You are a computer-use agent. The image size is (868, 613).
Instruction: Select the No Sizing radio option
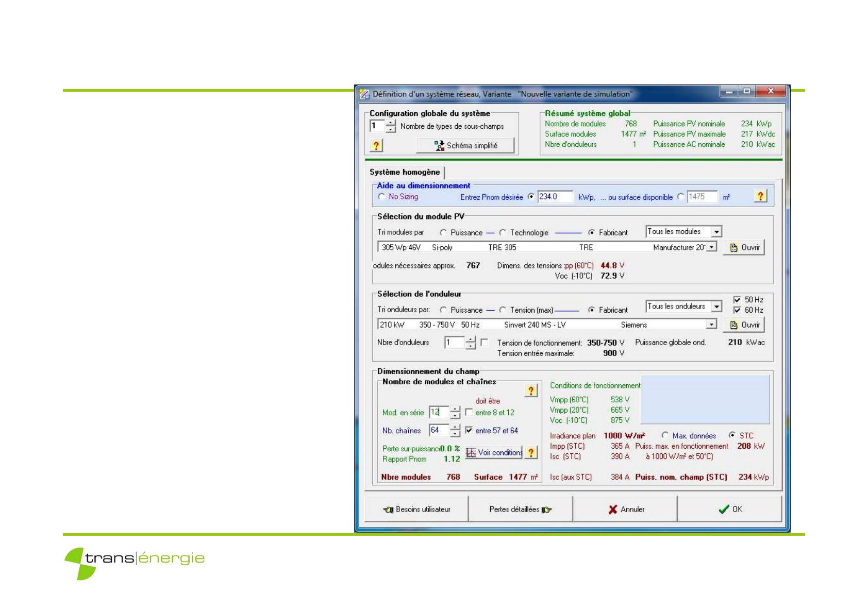[381, 196]
